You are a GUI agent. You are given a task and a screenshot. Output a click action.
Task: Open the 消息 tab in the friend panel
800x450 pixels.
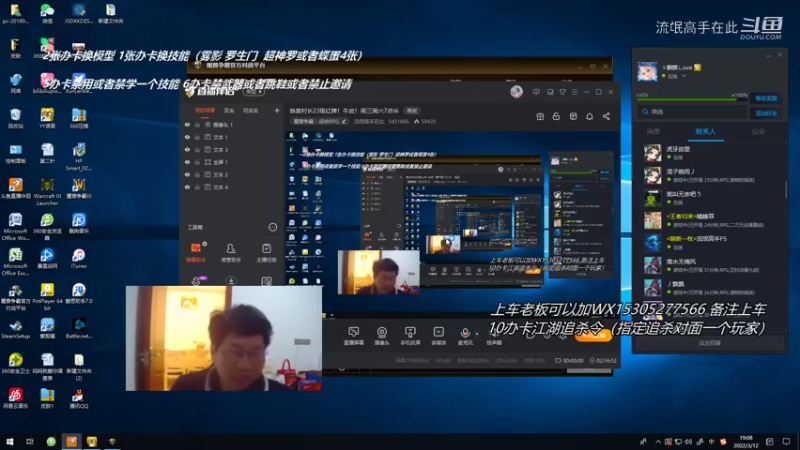click(653, 132)
